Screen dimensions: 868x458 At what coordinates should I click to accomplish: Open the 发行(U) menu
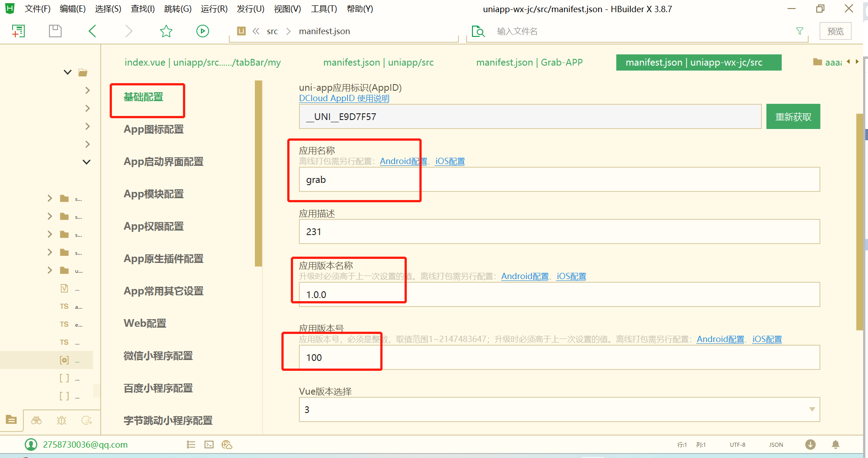250,9
